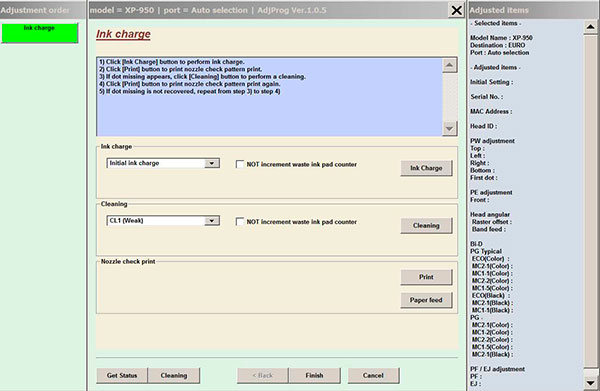Screen dimensions: 600x391
Task: Open the CL1 (Weak) cleaning dropdown
Action: pos(211,221)
